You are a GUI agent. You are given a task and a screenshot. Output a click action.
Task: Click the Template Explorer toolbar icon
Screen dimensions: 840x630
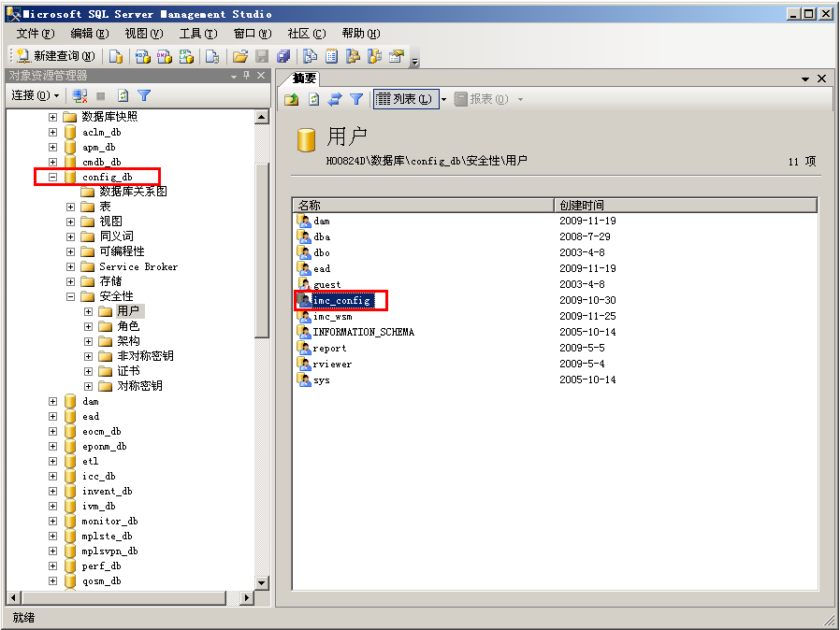point(374,56)
